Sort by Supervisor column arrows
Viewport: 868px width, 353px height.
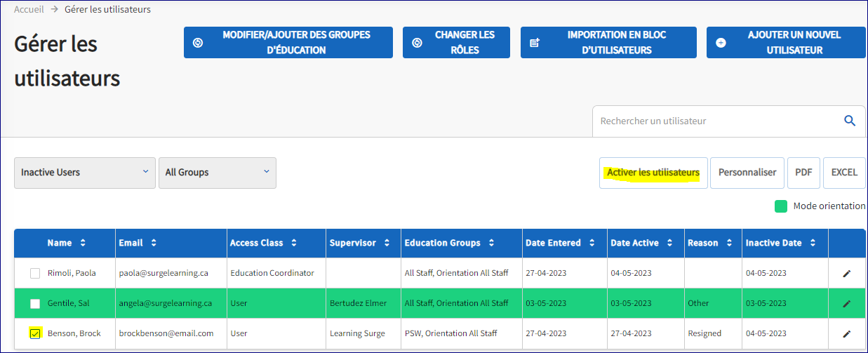[386, 243]
